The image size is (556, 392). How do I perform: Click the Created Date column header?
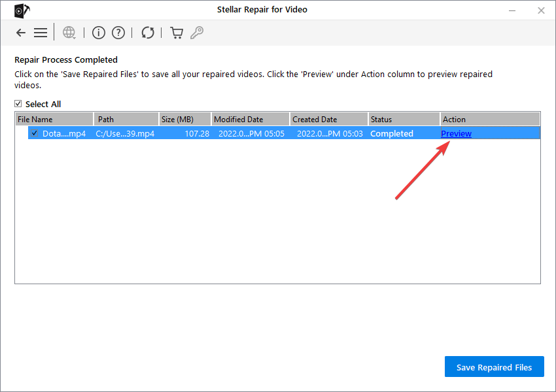click(328, 120)
